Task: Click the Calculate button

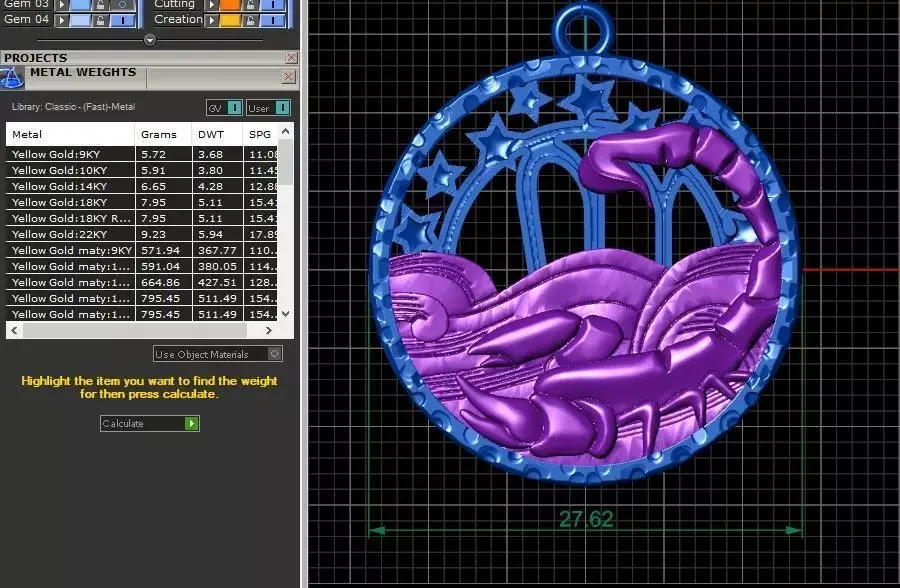Action: 149,424
